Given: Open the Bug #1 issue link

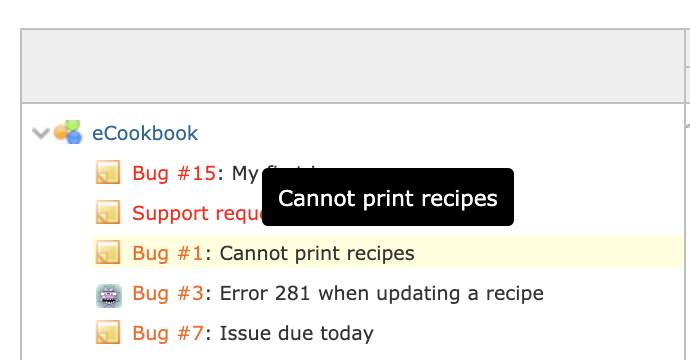Looking at the screenshot, I should tap(168, 253).
